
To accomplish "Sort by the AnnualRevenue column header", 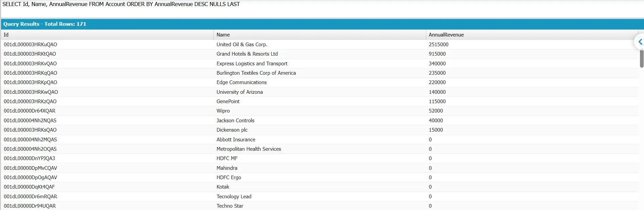I will [x=532, y=35].
